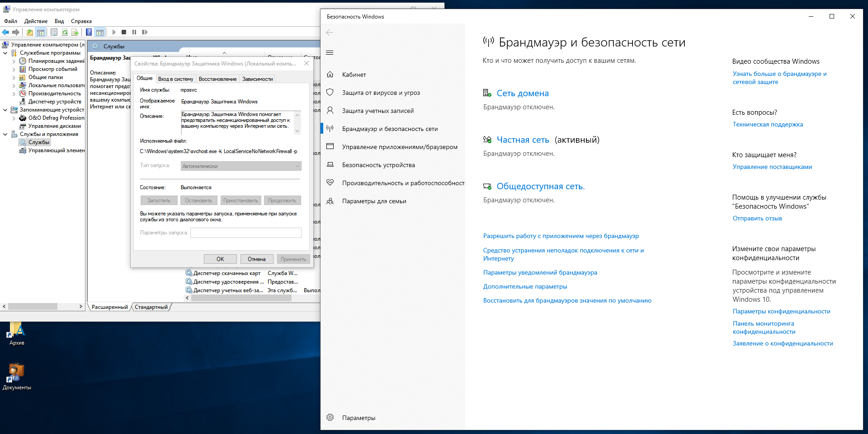Switch to the Зависимости tab

point(257,79)
